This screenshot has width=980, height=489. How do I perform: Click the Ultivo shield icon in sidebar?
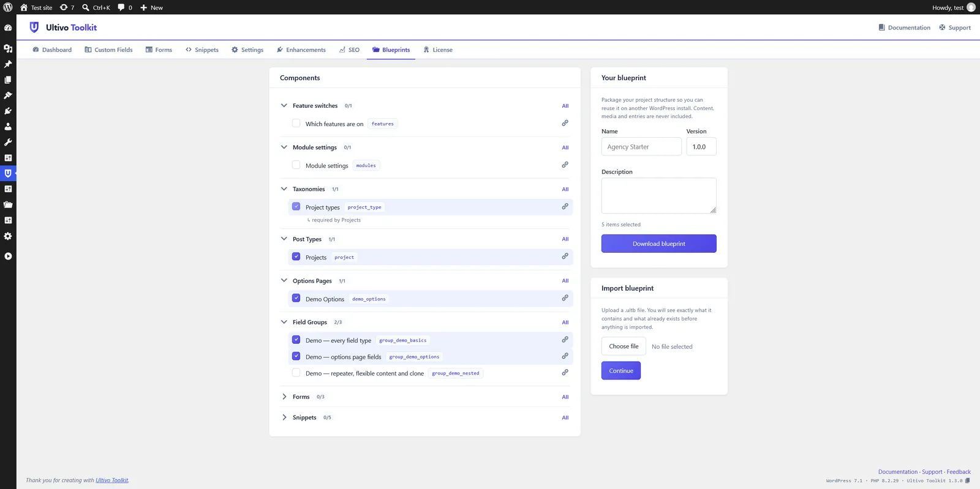coord(8,173)
